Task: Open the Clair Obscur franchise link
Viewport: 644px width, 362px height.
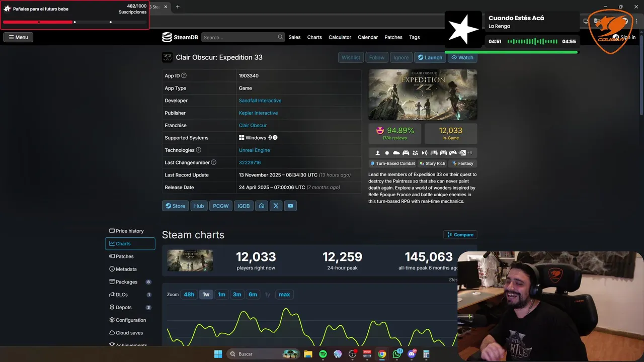Action: (253, 125)
